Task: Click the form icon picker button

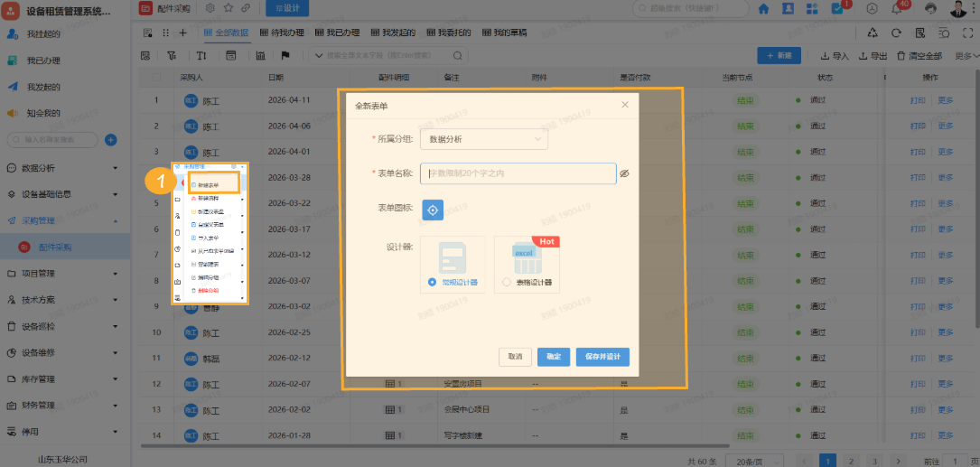Action: click(x=433, y=210)
